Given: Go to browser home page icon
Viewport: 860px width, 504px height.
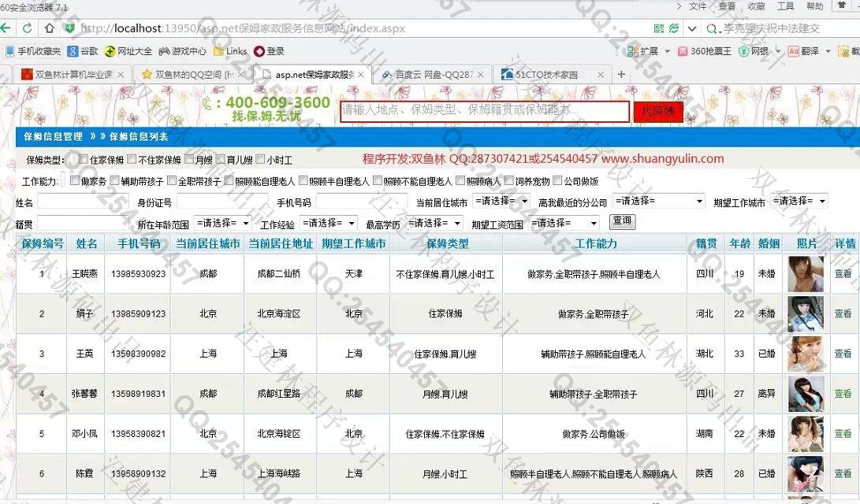Looking at the screenshot, I should (50, 28).
